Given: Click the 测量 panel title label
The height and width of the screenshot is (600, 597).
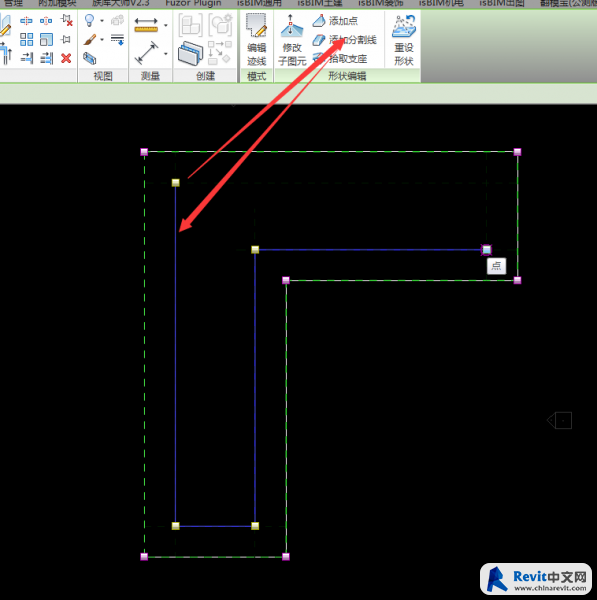Looking at the screenshot, I should 150,76.
